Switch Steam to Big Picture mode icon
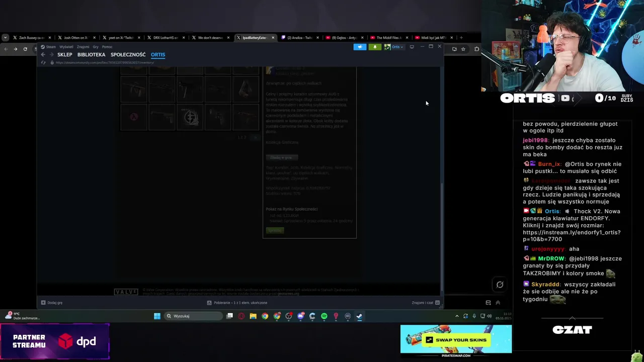 (x=412, y=47)
